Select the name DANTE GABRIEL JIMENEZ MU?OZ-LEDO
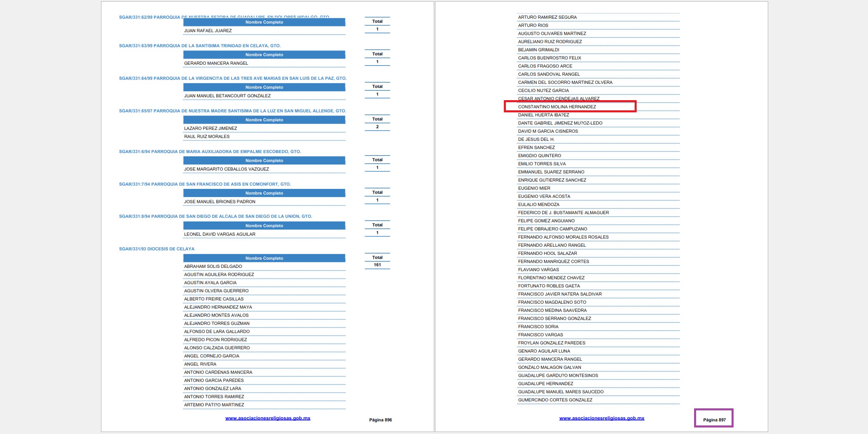Viewport: 868px width, 434px height. pyautogui.click(x=560, y=123)
